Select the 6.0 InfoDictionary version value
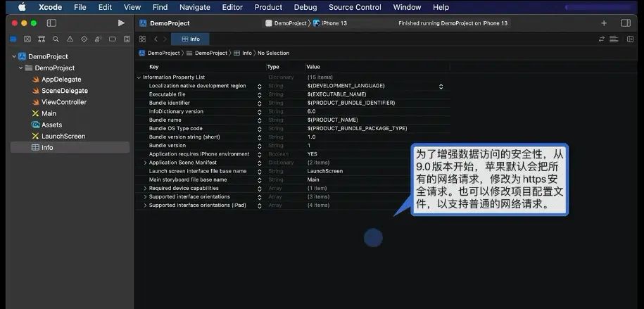Image resolution: width=644 pixels, height=309 pixels. pyautogui.click(x=311, y=111)
